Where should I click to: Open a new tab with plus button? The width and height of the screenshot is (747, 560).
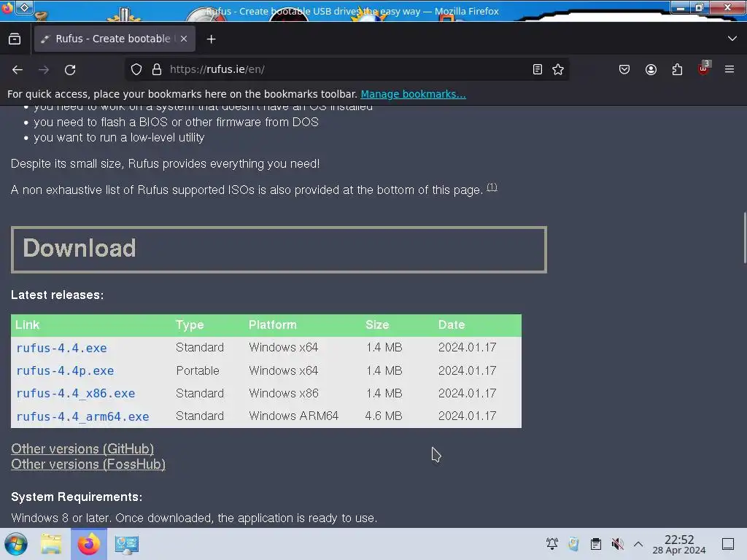[x=211, y=39]
